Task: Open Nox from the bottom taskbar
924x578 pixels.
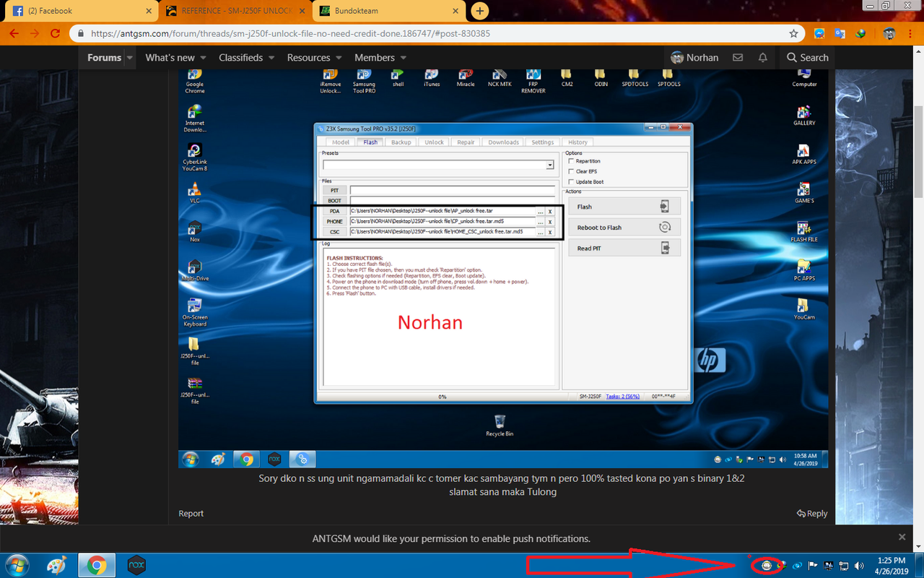Action: [136, 565]
